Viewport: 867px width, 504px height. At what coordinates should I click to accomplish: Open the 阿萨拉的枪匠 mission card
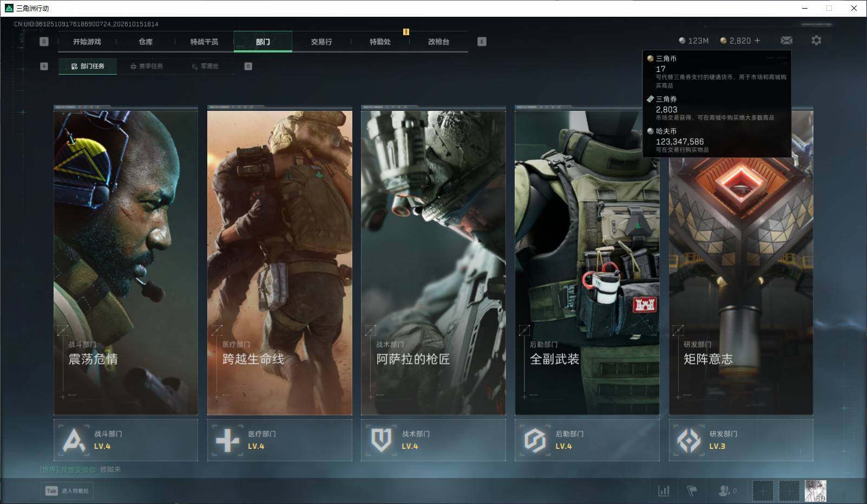[x=433, y=261]
